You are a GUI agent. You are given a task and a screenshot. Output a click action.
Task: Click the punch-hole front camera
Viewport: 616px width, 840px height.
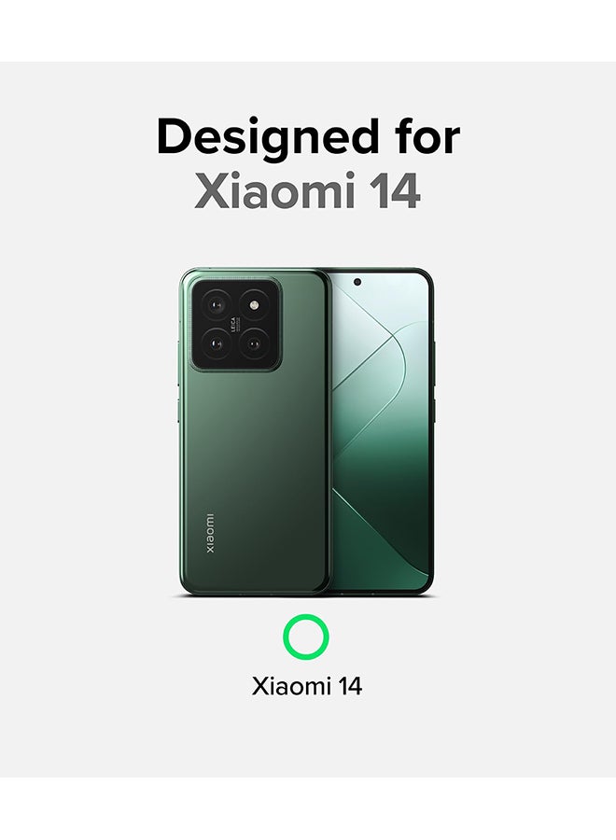click(x=357, y=282)
